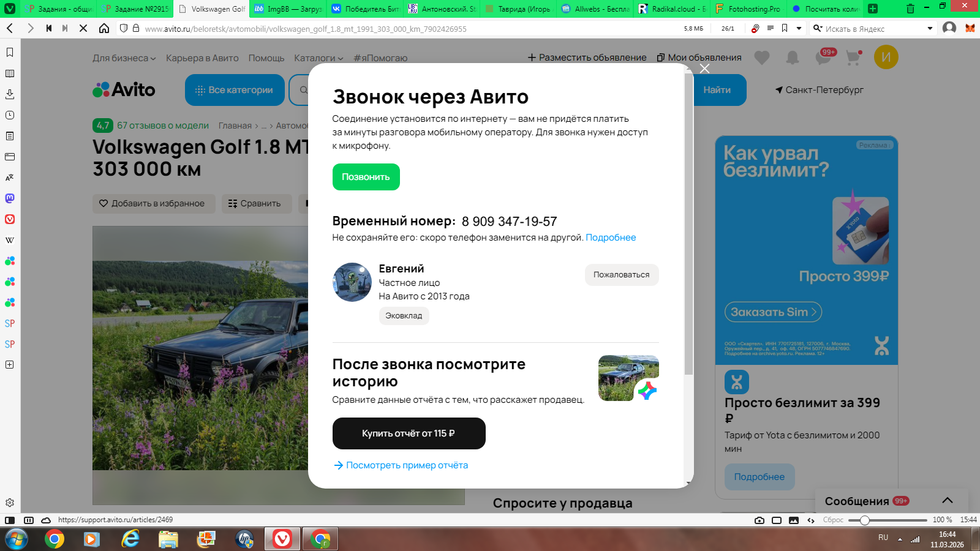
Task: Open closed tabs trash can
Action: [x=910, y=9]
